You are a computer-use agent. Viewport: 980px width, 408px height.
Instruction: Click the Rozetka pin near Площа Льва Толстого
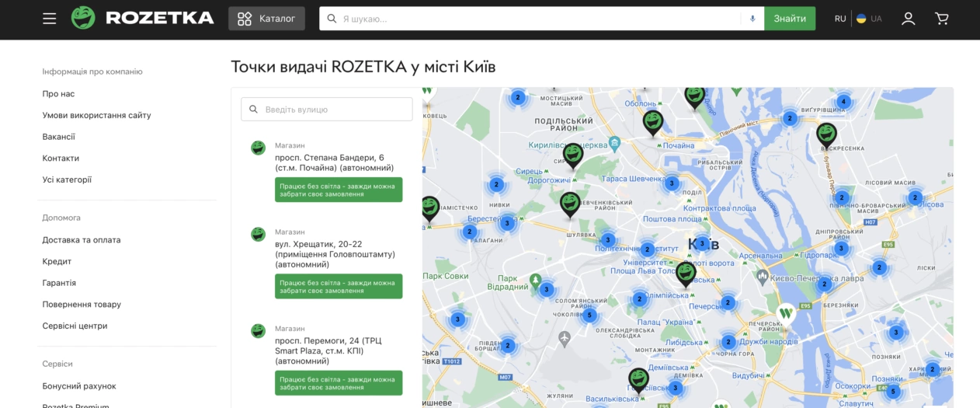click(686, 274)
